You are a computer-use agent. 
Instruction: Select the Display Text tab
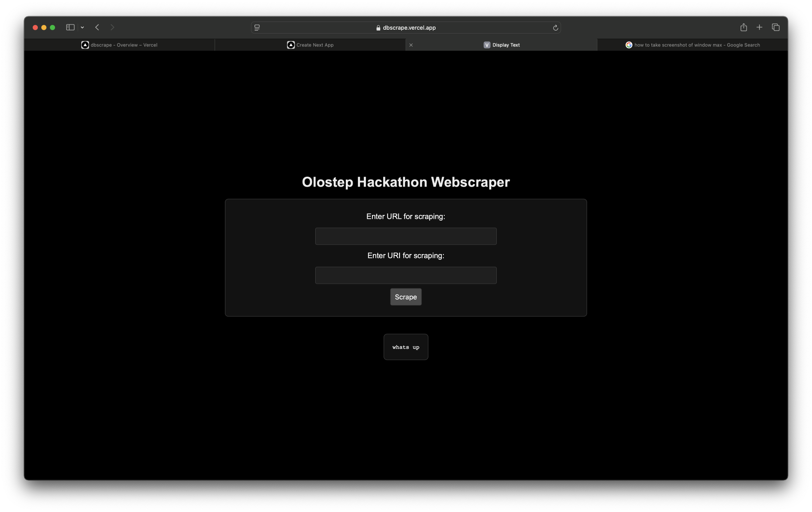coord(501,45)
